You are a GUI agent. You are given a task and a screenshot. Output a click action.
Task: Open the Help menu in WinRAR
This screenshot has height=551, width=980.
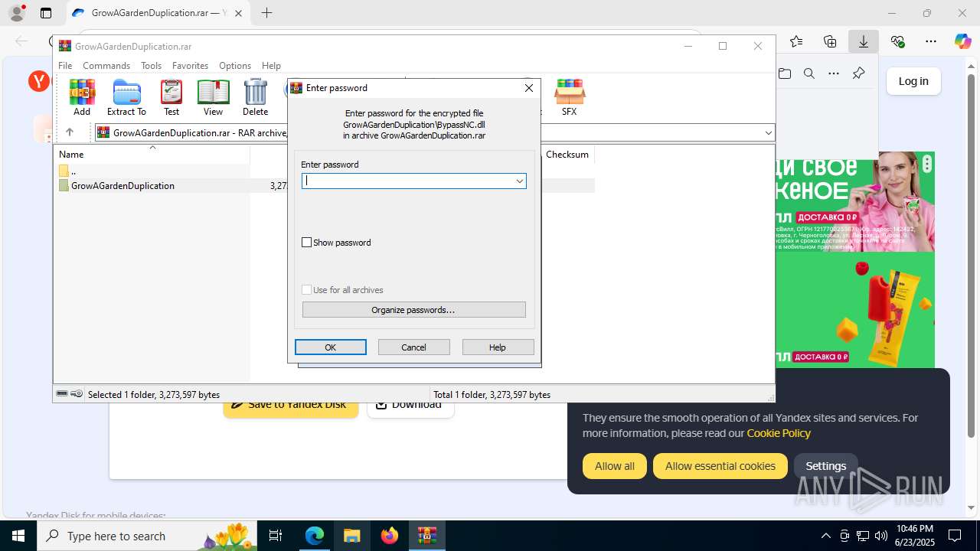click(x=271, y=66)
